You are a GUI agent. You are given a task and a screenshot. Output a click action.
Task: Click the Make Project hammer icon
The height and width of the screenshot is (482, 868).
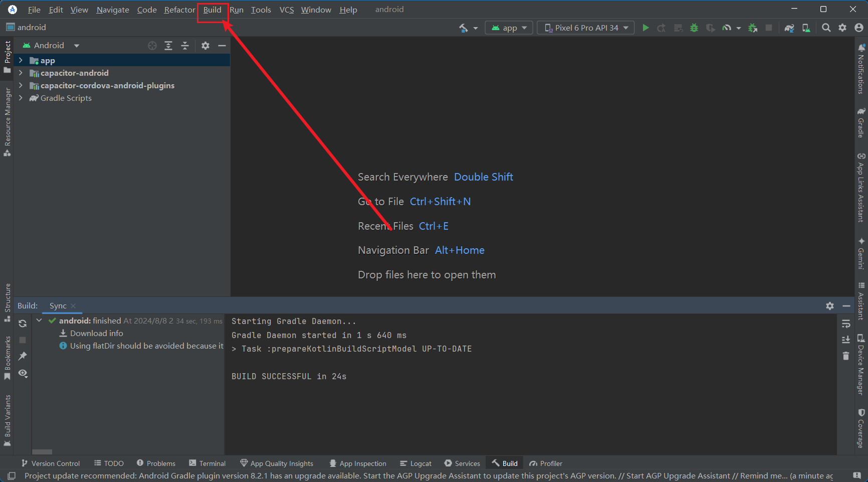[464, 28]
